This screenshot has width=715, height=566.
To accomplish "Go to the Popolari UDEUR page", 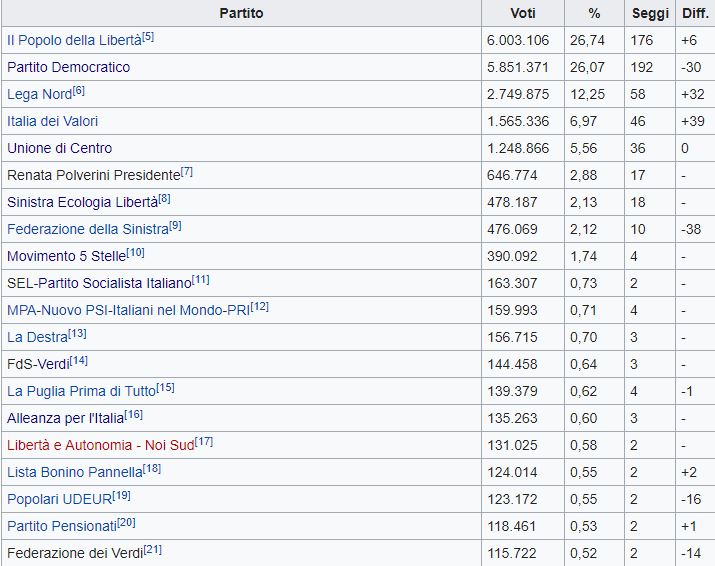I will [58, 499].
